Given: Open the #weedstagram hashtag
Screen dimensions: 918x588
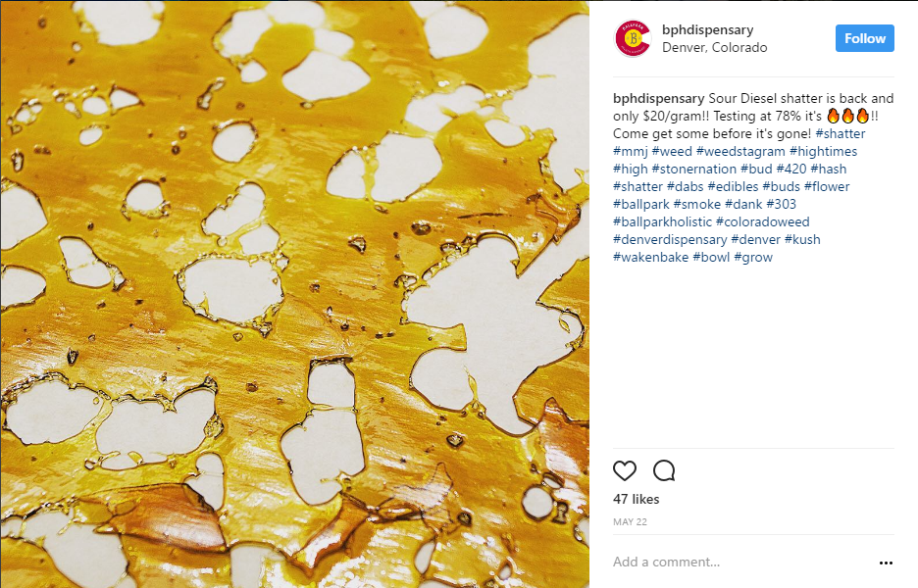Looking at the screenshot, I should 740,152.
